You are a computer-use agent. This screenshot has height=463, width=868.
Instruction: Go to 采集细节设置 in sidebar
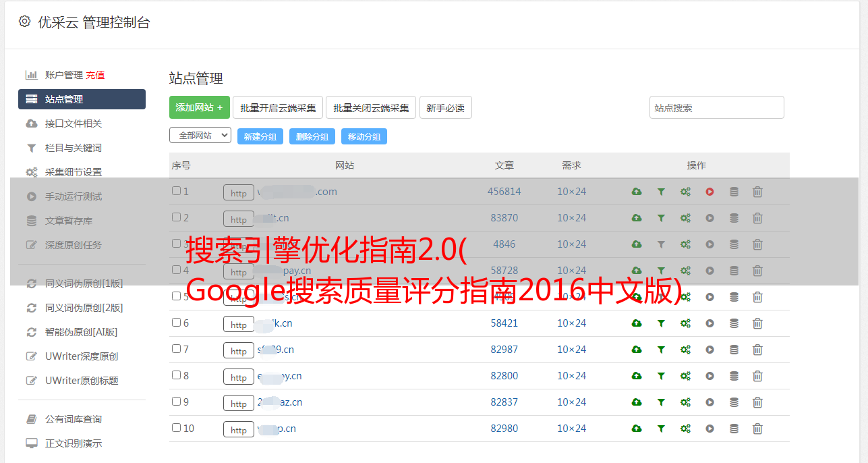[x=74, y=172]
